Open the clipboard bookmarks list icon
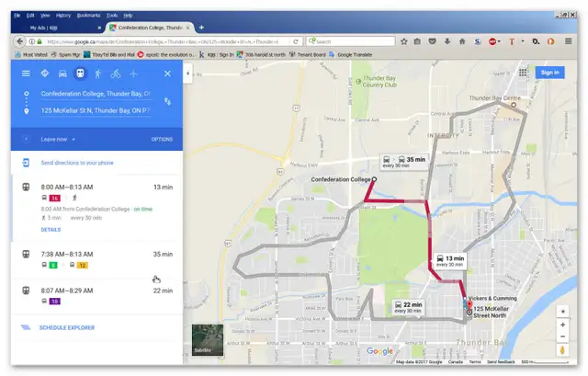The width and height of the screenshot is (588, 376). (417, 41)
